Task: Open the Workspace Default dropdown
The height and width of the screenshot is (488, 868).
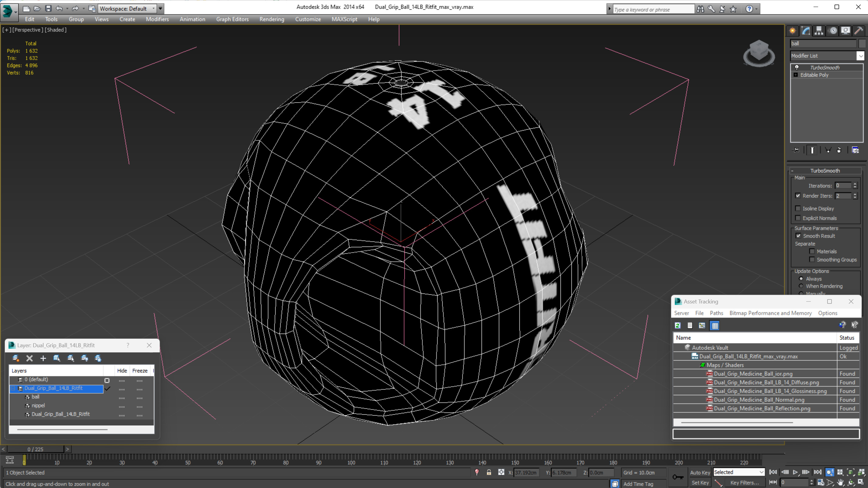Action: click(x=127, y=9)
